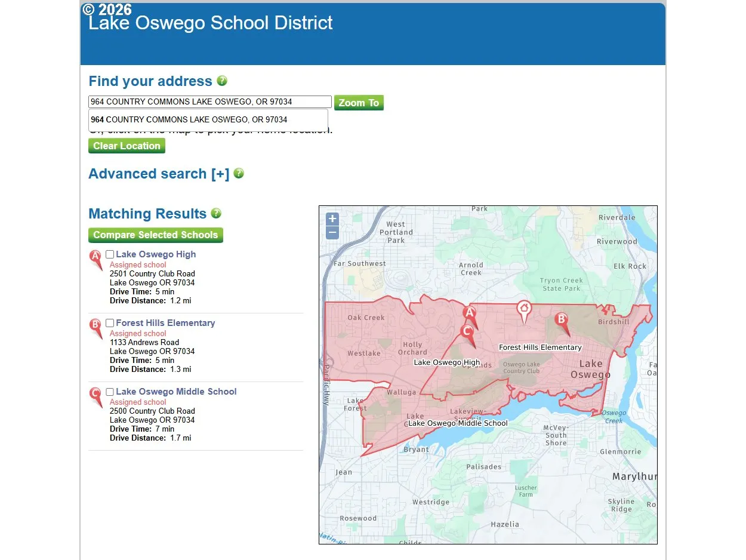Click the Lake Oswego School District heading
The height and width of the screenshot is (560, 746).
[211, 23]
